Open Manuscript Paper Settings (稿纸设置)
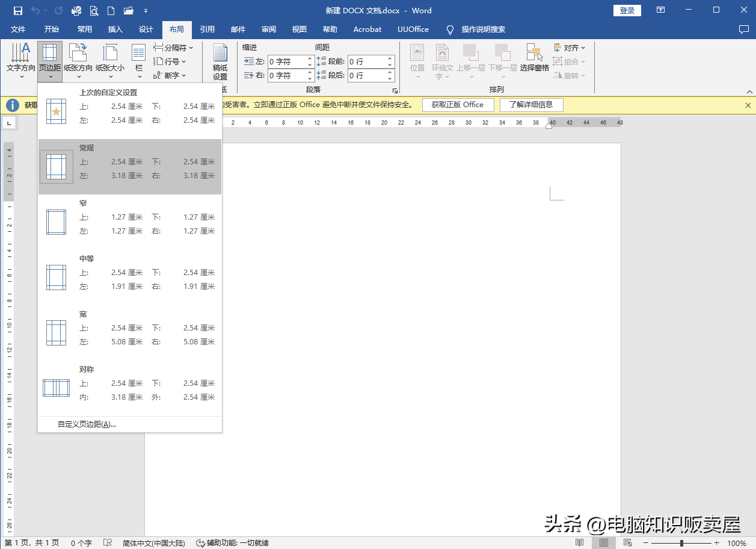This screenshot has width=756, height=549. coord(220,62)
